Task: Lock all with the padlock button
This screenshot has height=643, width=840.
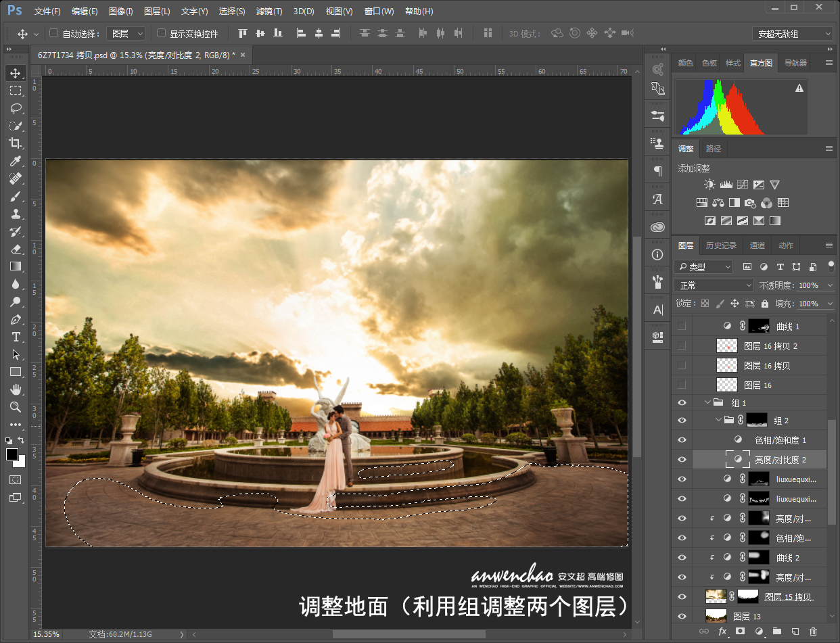Action: pyautogui.click(x=765, y=304)
